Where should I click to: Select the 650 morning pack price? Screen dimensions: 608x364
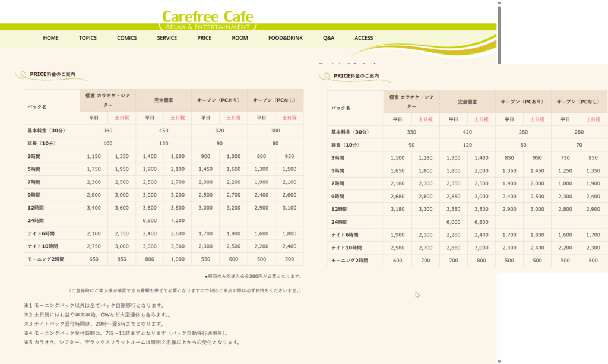point(94,259)
